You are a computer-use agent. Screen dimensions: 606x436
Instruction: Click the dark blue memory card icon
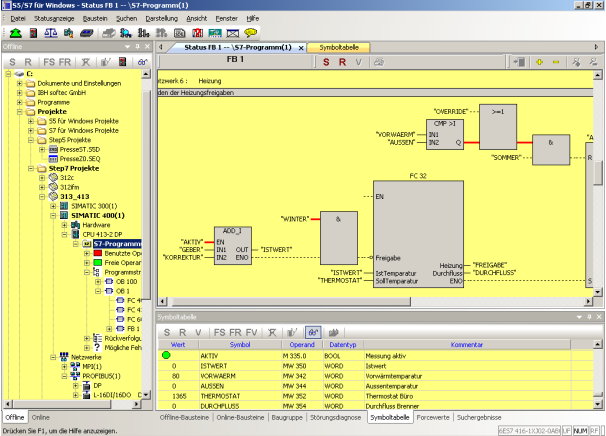(x=87, y=33)
